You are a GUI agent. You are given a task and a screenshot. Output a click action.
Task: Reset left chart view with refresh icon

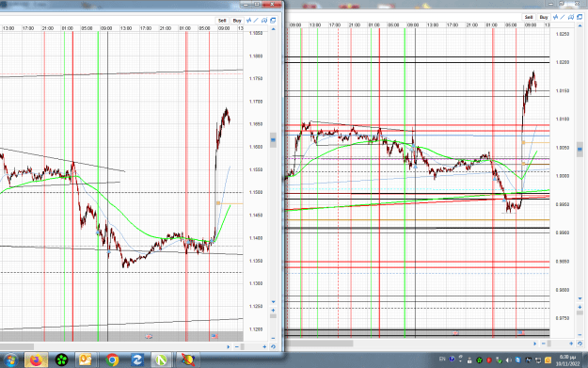click(x=273, y=347)
